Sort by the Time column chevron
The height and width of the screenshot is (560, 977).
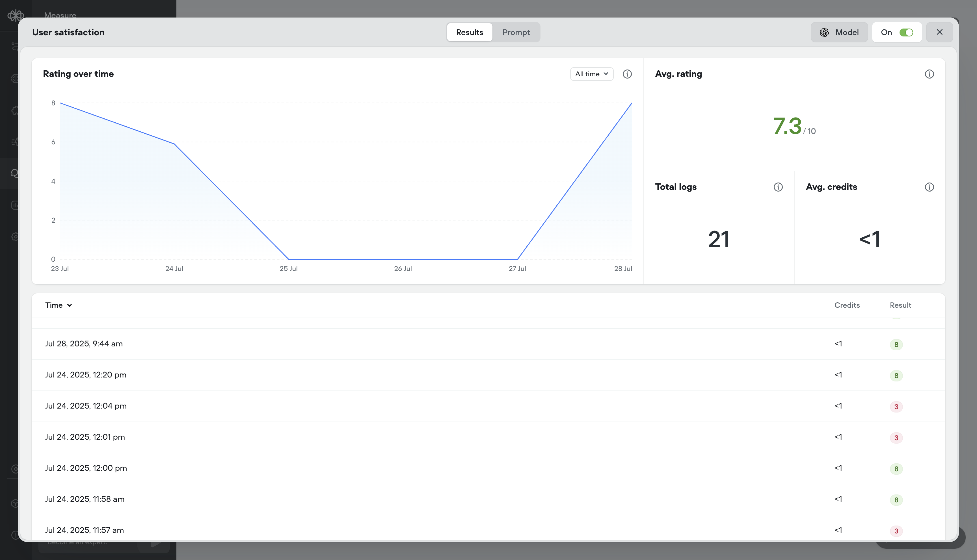(x=69, y=305)
